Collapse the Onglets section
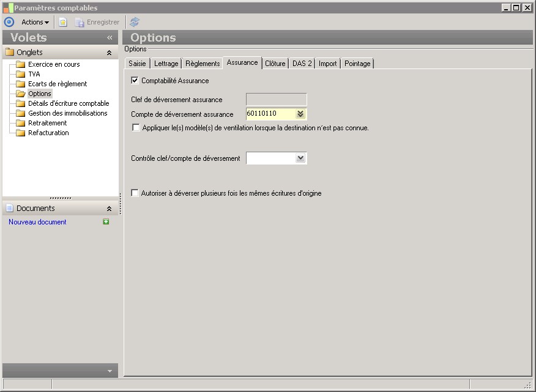Screen dimensions: 536x392 [109, 53]
